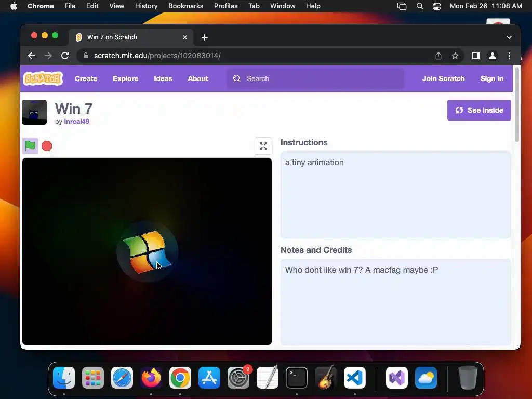The width and height of the screenshot is (532, 399).
Task: Click the Windows 7 logo on the stage
Action: tap(147, 251)
